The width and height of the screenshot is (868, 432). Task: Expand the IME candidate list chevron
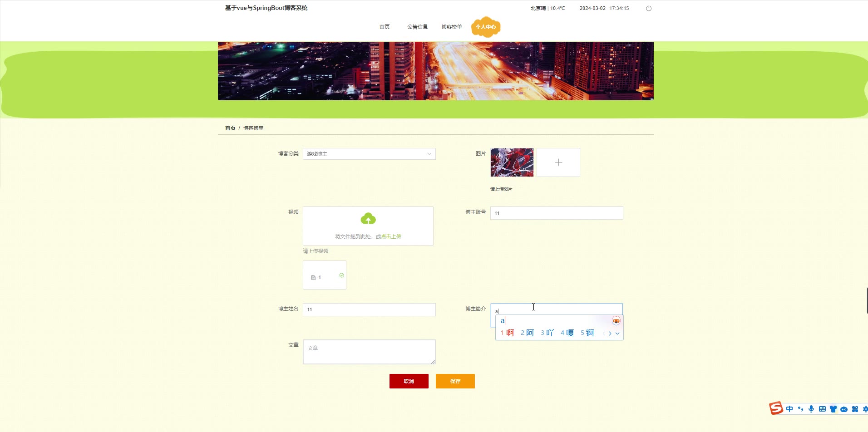617,334
